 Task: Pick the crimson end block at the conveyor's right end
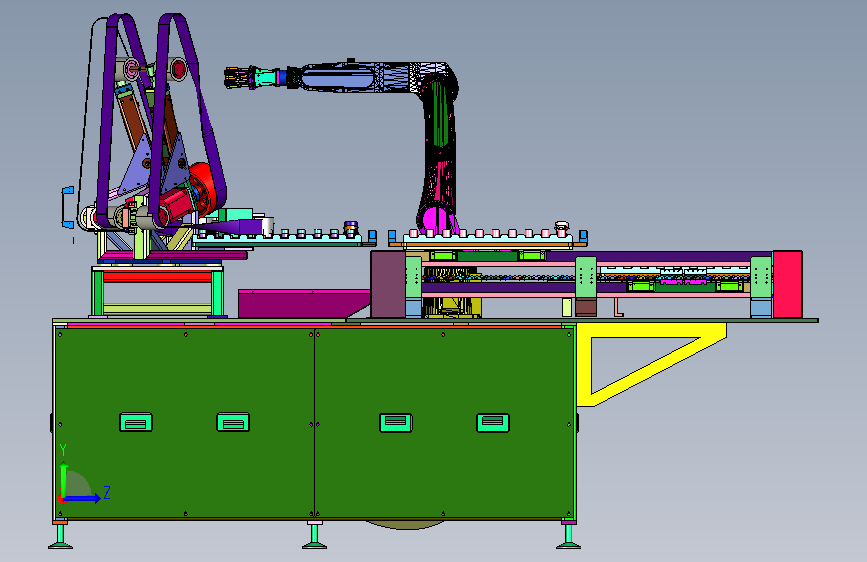pos(787,284)
